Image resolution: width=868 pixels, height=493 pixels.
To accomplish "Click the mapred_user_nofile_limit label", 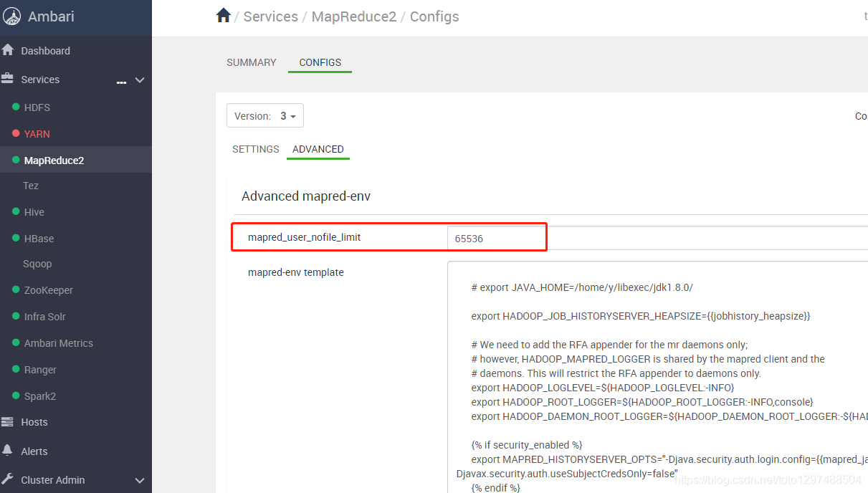I will coord(305,236).
